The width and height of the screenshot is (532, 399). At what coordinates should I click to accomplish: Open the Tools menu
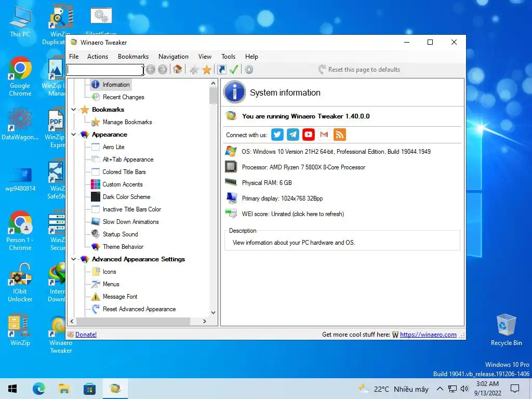[x=229, y=57]
